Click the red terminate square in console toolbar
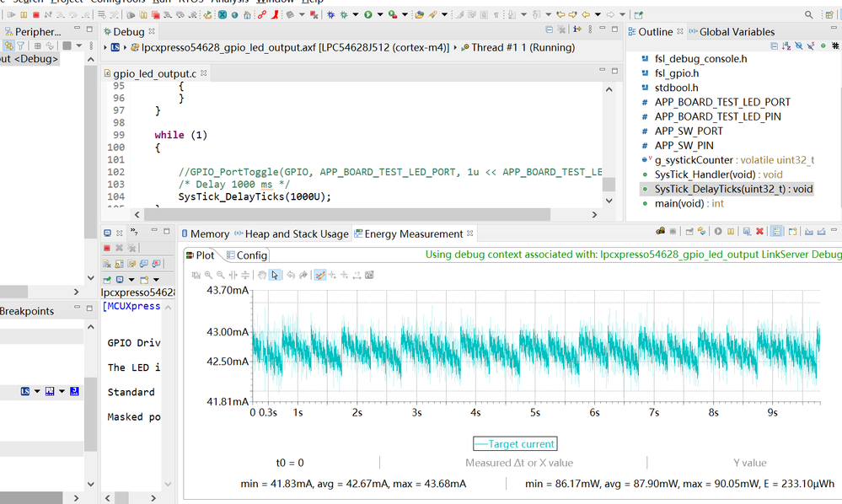This screenshot has height=504, width=842. pyautogui.click(x=107, y=248)
